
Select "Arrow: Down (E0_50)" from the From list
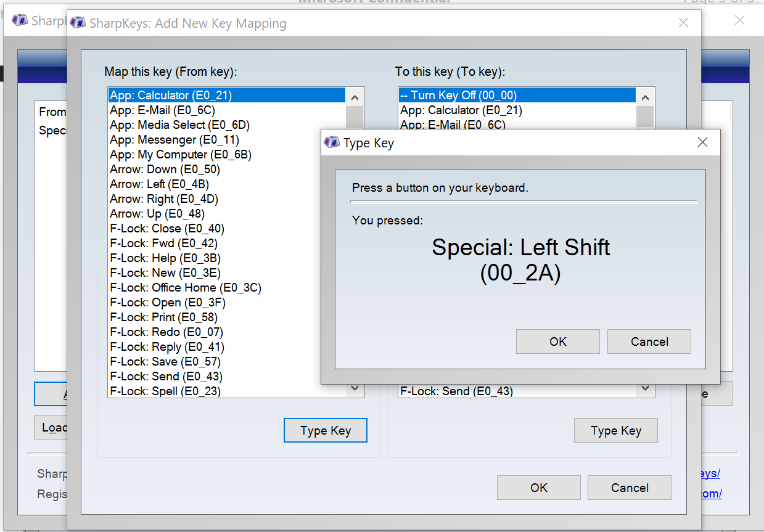160,169
